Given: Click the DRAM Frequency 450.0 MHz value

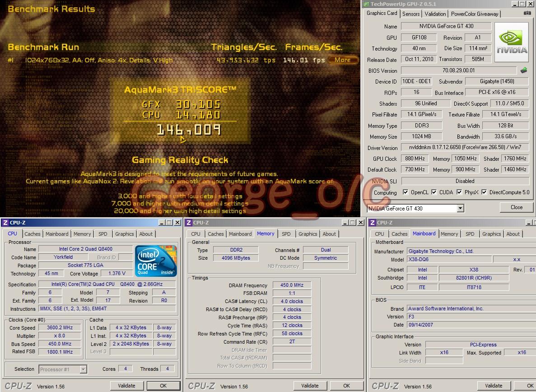Looking at the screenshot, I should coord(292,285).
